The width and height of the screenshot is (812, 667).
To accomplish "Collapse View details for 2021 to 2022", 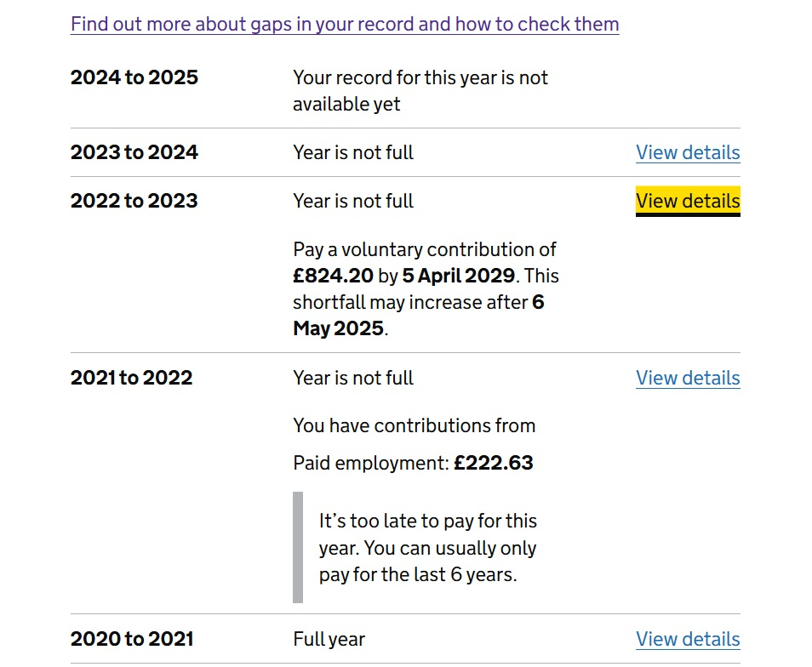I will point(688,379).
